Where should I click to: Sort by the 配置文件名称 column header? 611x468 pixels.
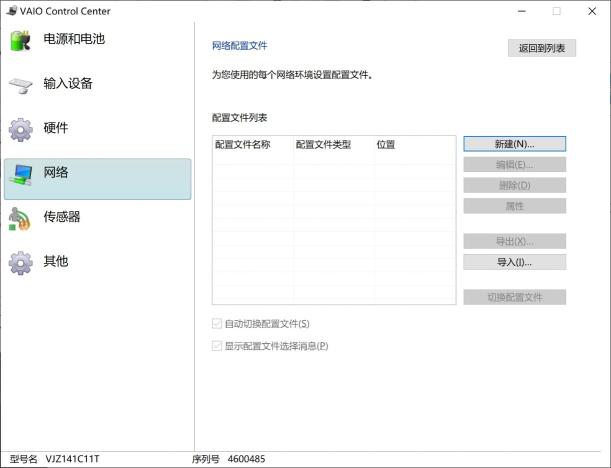(x=253, y=145)
